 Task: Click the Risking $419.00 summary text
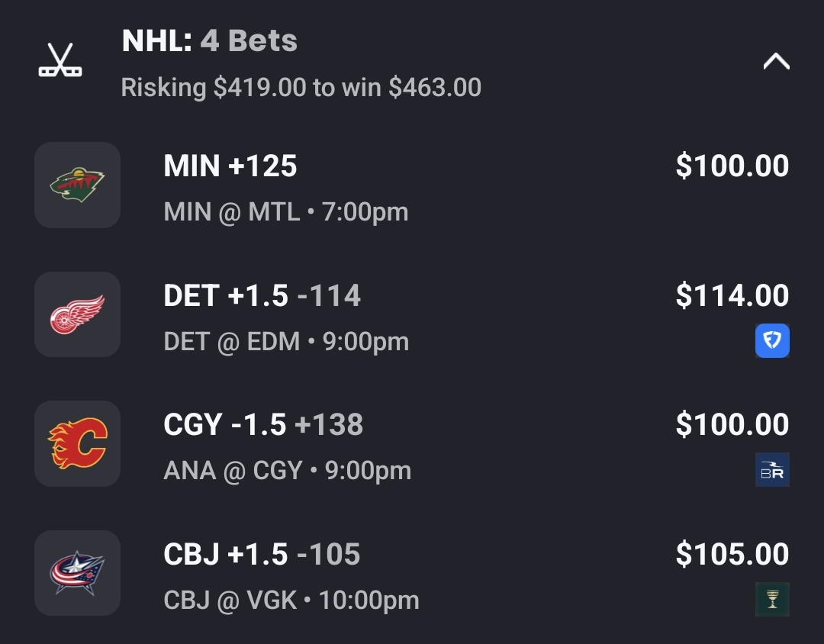click(x=301, y=88)
